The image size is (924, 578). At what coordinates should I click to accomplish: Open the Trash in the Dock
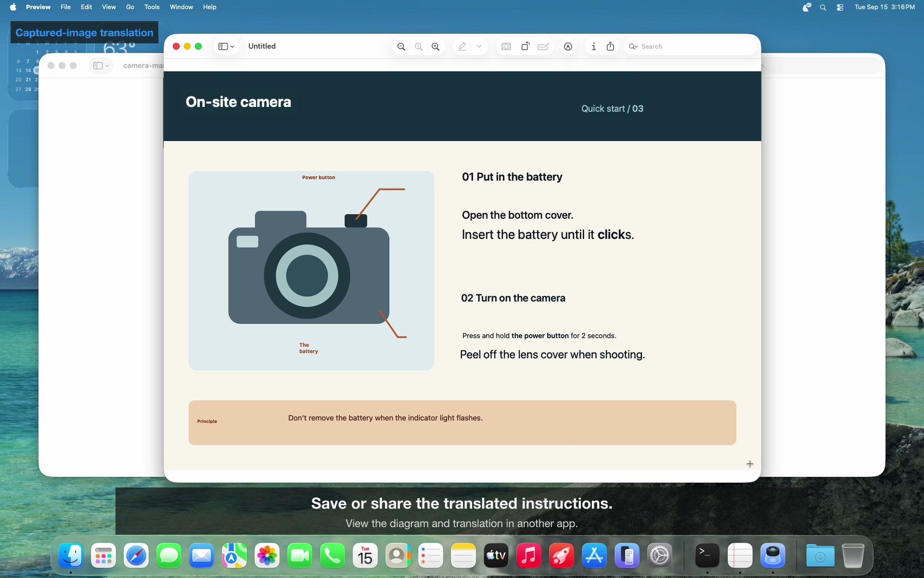click(x=853, y=556)
